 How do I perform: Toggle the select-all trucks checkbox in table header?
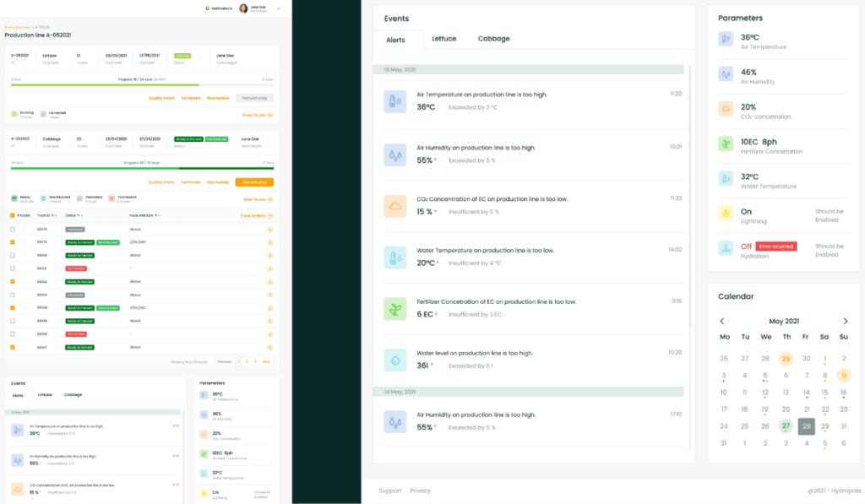click(x=13, y=215)
